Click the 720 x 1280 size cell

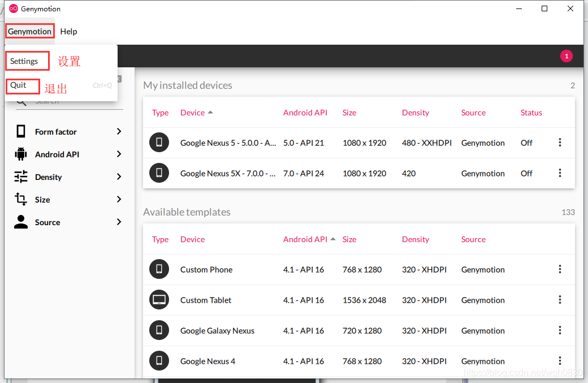coord(362,330)
